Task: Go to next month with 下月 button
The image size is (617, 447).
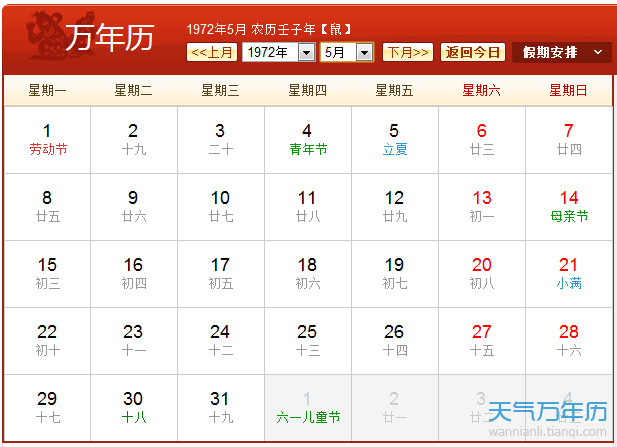Action: pos(408,52)
